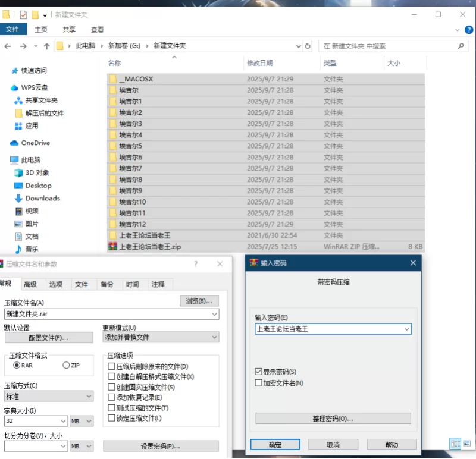Enable create self-extracting archive checkbox

111,377
